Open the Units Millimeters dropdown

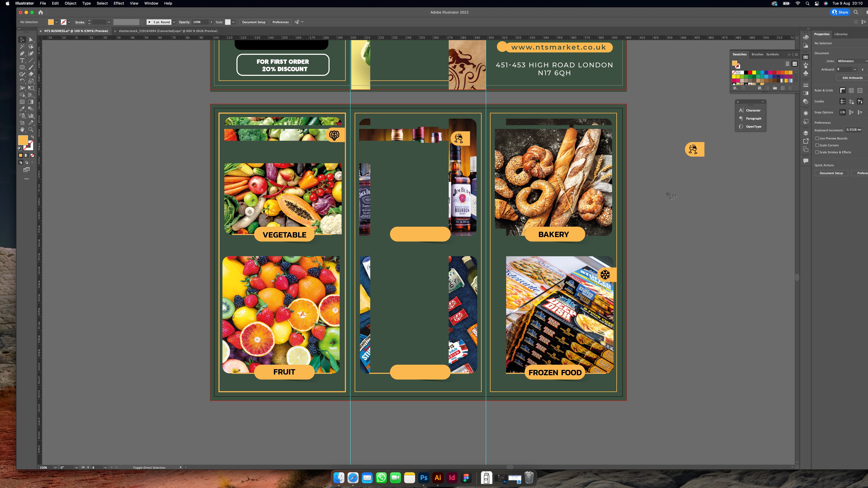852,61
